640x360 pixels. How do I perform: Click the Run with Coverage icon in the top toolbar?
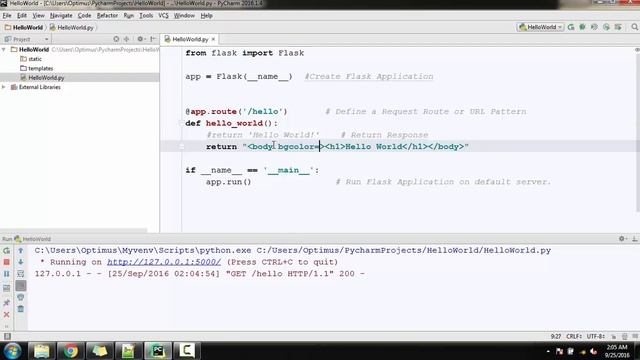(594, 27)
